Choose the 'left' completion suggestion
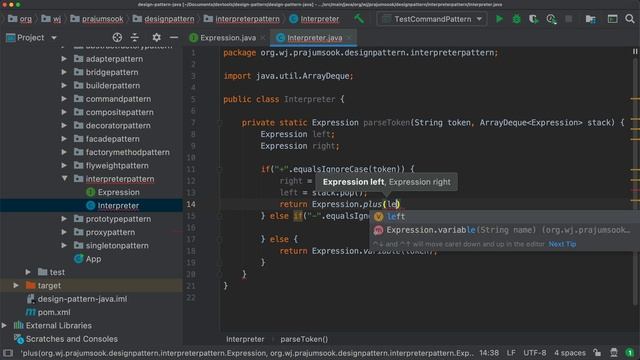This screenshot has height=360, width=640. click(504, 216)
